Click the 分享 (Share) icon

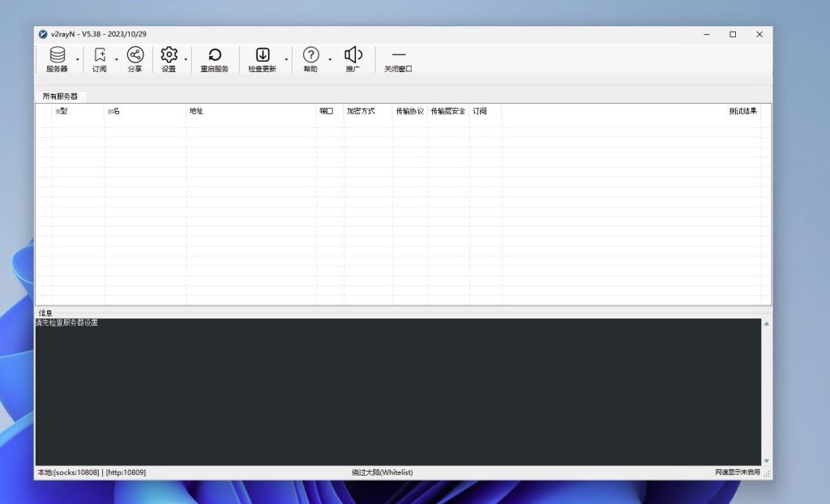tap(135, 59)
